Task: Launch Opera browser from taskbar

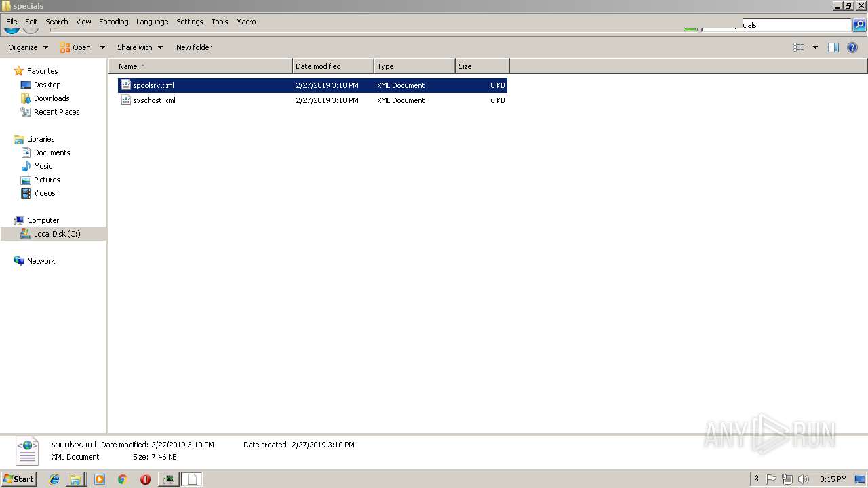Action: pyautogui.click(x=145, y=479)
